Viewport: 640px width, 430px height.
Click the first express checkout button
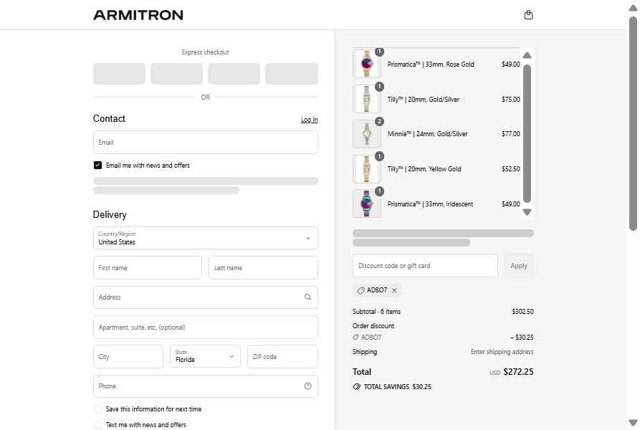[x=119, y=74]
